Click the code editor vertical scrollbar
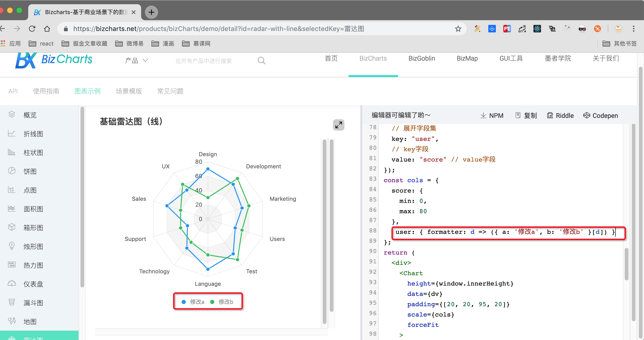 tap(626, 264)
